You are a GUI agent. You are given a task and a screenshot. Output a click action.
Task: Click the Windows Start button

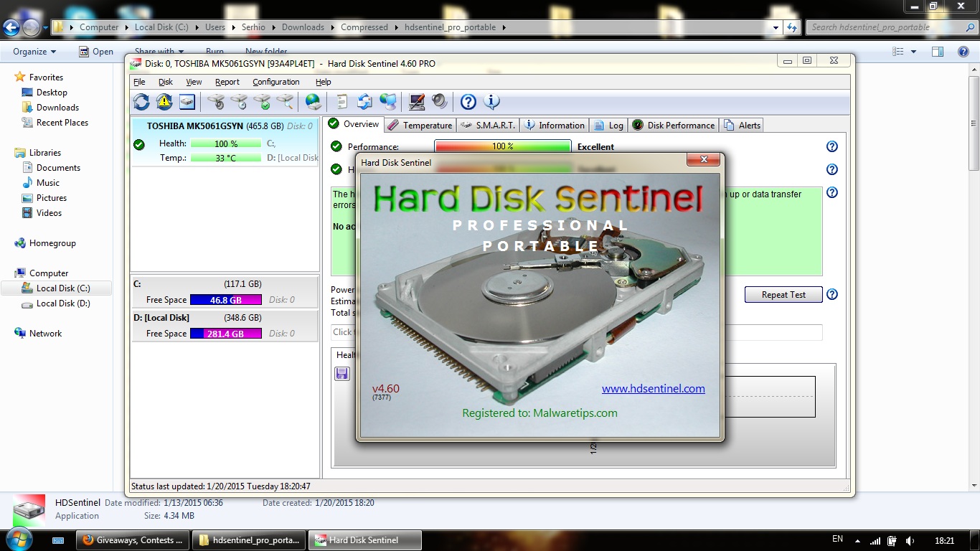(19, 540)
